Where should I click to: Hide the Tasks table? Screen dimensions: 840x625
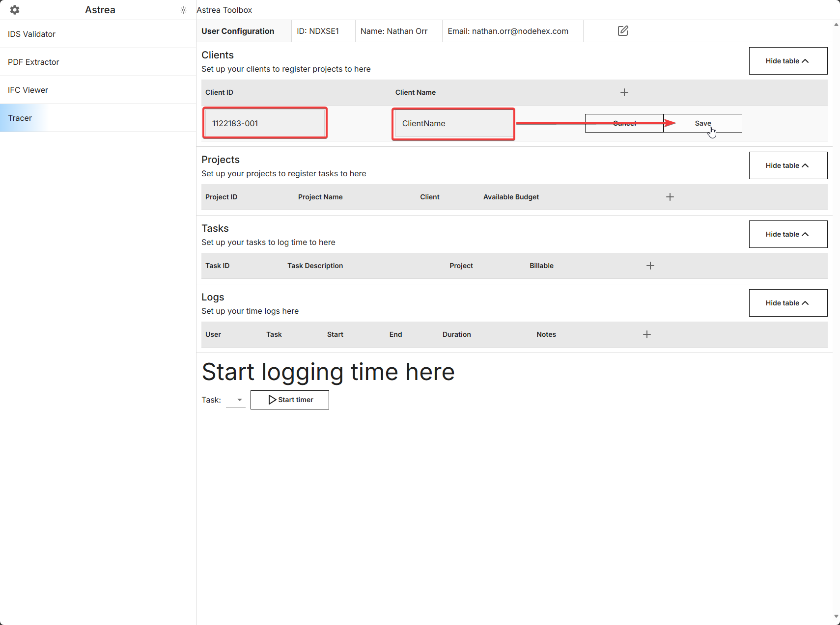(787, 234)
